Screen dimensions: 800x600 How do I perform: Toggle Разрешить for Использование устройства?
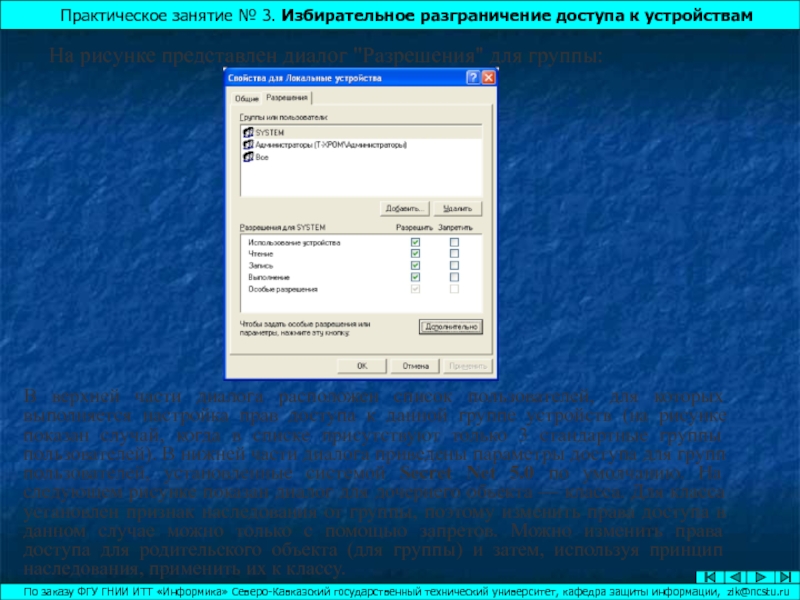tap(416, 243)
